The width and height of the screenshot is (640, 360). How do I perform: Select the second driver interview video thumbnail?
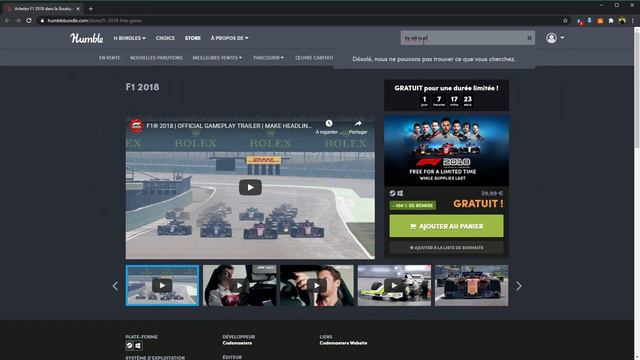point(240,285)
